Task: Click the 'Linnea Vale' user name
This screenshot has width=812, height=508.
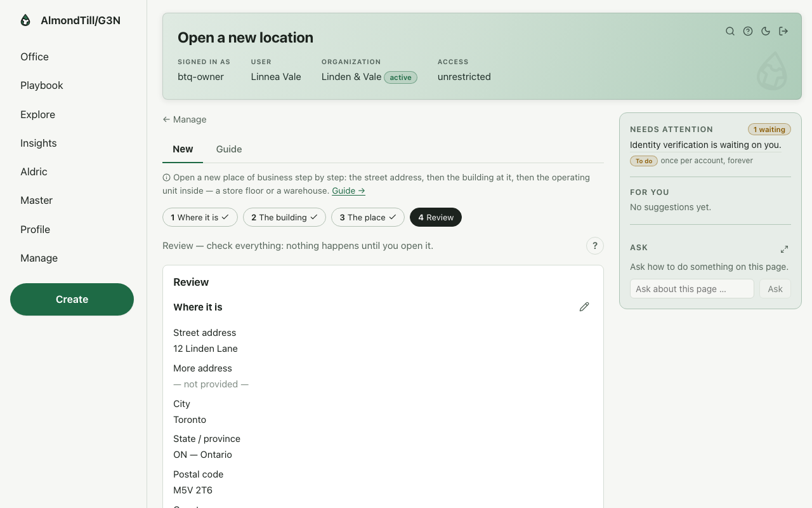Action: (276, 77)
